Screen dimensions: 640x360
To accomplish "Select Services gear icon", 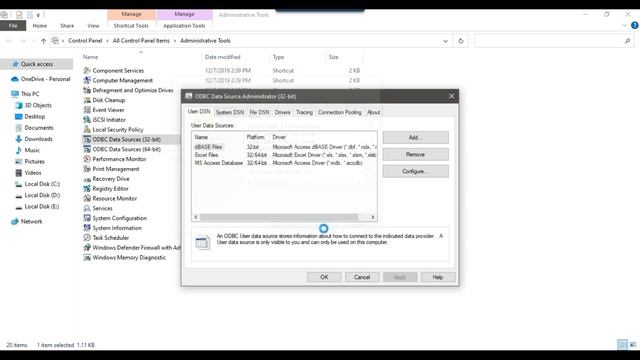I will coord(87,208).
